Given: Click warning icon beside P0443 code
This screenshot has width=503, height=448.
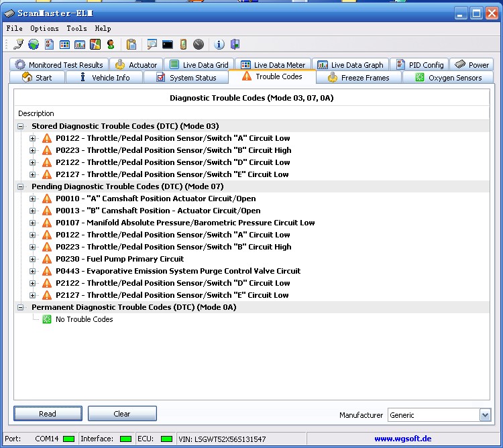Looking at the screenshot, I should (x=47, y=271).
